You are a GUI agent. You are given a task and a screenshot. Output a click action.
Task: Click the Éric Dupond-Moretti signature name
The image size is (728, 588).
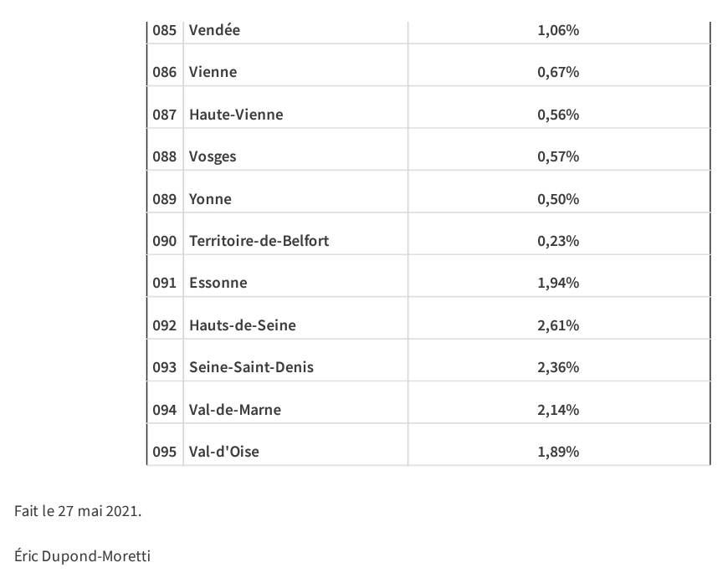click(x=82, y=555)
